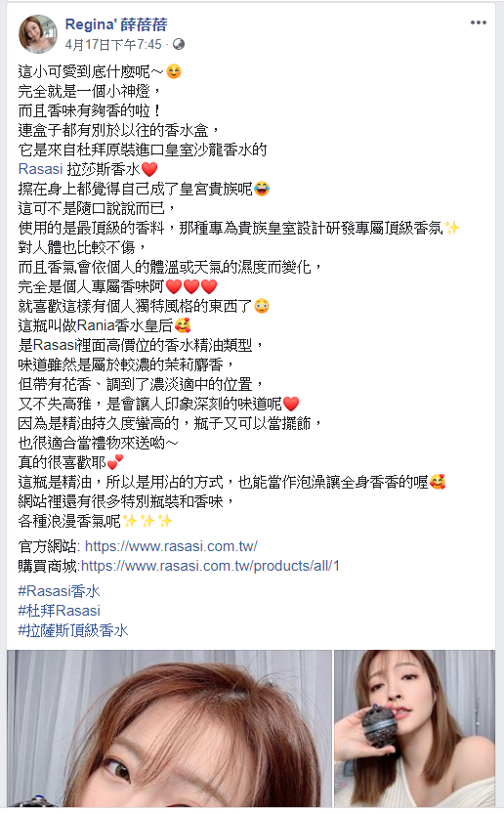Viewport: 504px width, 814px height.
Task: Open the large close-up face photo
Action: point(169,728)
